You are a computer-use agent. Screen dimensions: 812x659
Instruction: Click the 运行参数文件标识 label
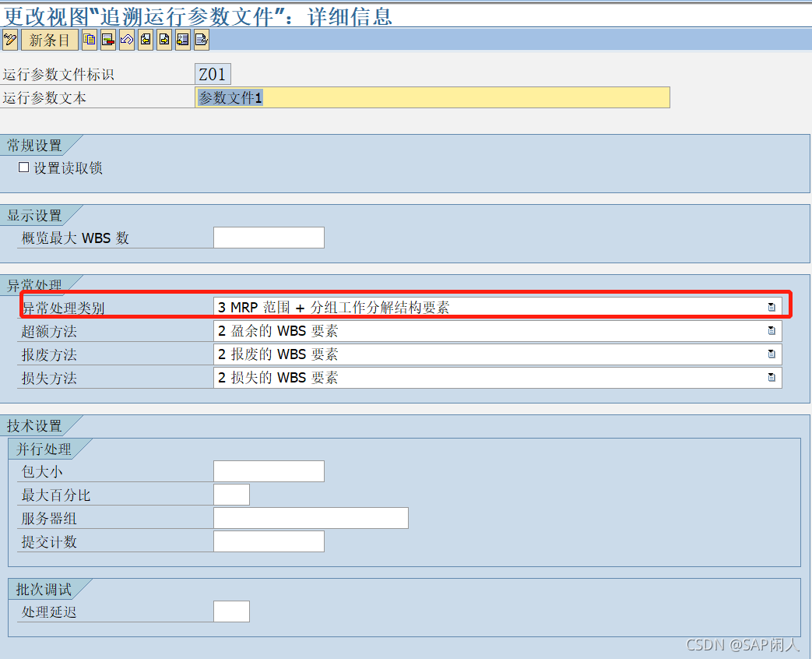click(58, 75)
